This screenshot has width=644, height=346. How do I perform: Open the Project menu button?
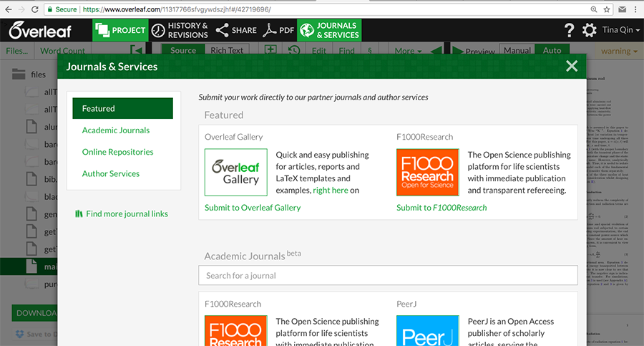120,30
